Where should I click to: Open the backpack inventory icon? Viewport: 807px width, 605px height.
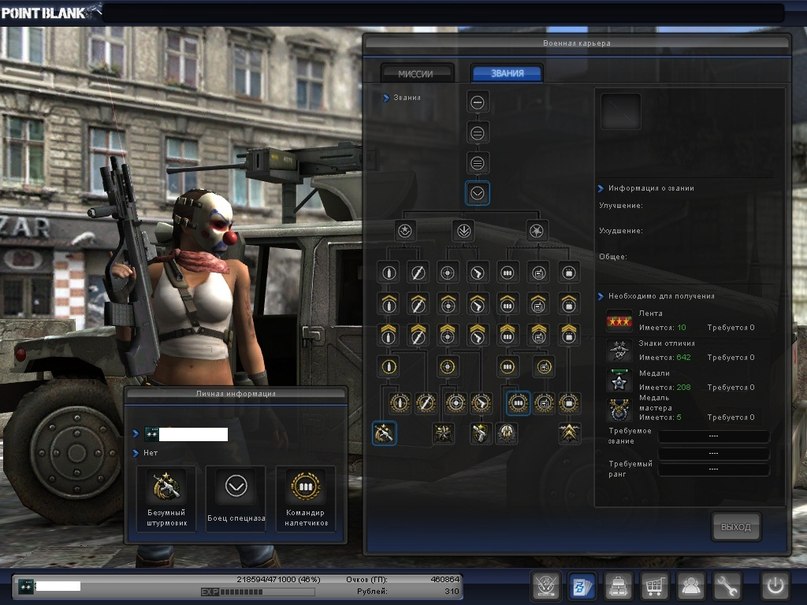(619, 586)
